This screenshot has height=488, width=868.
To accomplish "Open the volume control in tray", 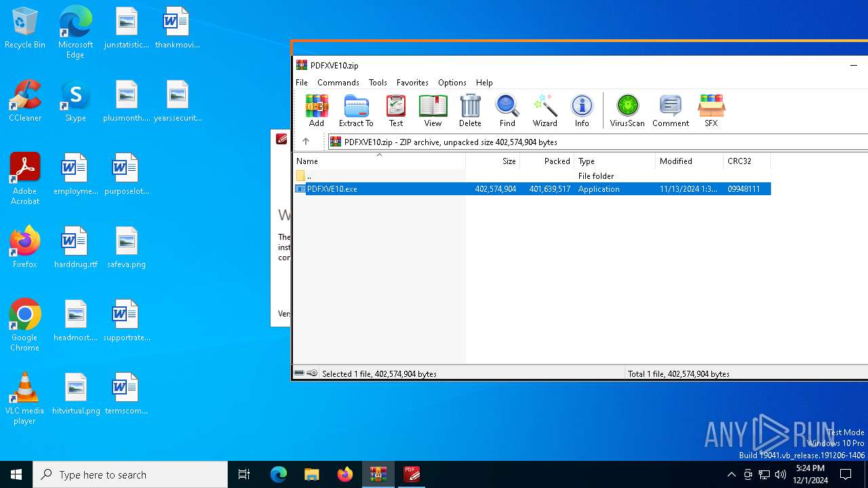I will tap(781, 474).
